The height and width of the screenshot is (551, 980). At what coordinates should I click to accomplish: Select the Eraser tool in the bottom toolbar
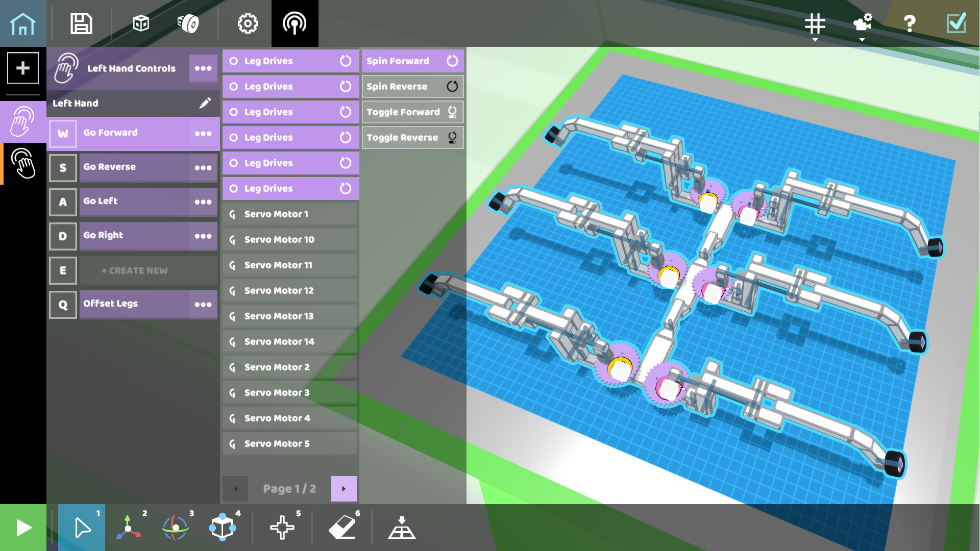(343, 528)
